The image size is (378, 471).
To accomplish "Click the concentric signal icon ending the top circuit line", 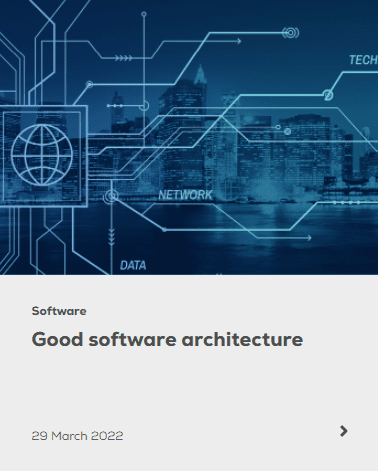I will click(x=291, y=33).
